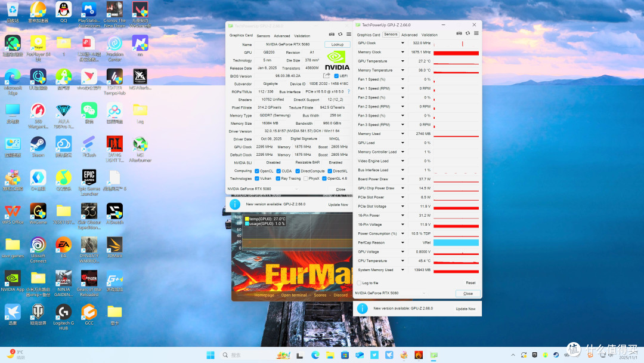This screenshot has height=363, width=644.
Task: Open the Epic Games Launcher shortcut
Action: [x=89, y=182]
